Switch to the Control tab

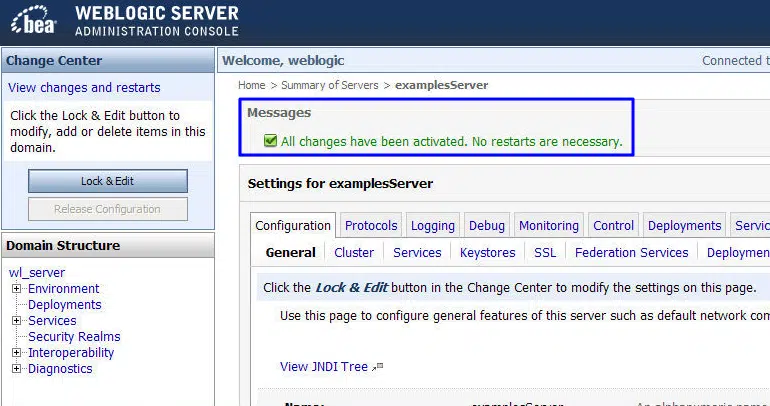[x=613, y=226]
